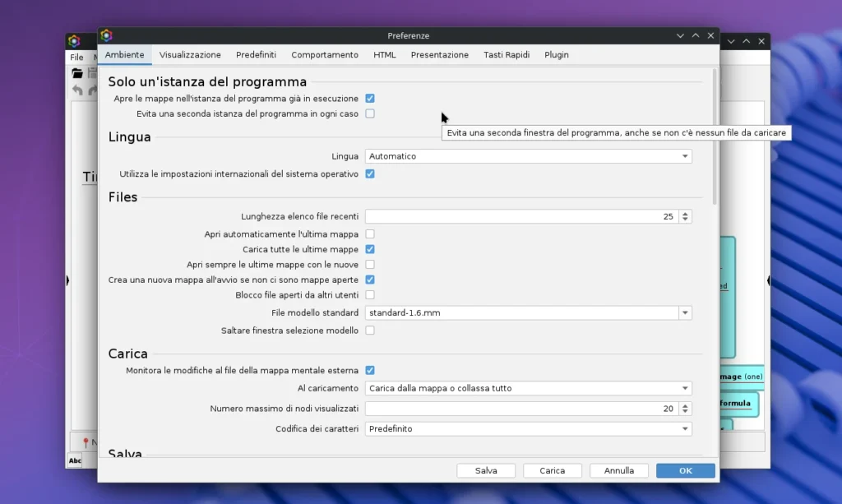This screenshot has width=842, height=504.
Task: Click the right side panel collapse arrow
Action: click(768, 281)
